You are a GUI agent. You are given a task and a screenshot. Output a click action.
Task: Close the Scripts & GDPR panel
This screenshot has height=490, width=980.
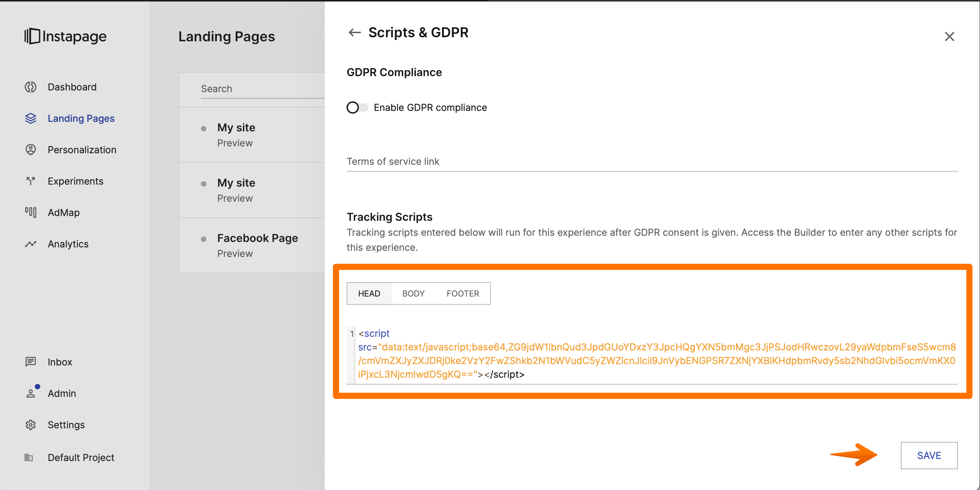pos(949,37)
